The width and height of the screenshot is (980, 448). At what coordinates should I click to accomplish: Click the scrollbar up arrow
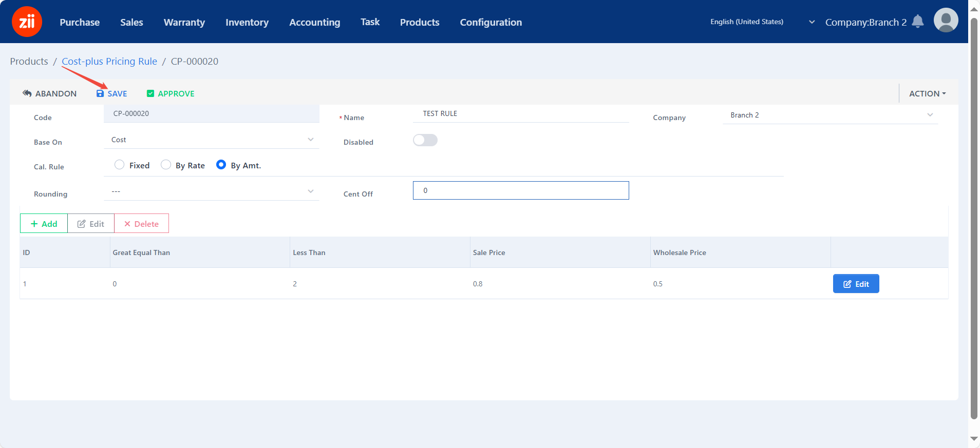point(974,9)
